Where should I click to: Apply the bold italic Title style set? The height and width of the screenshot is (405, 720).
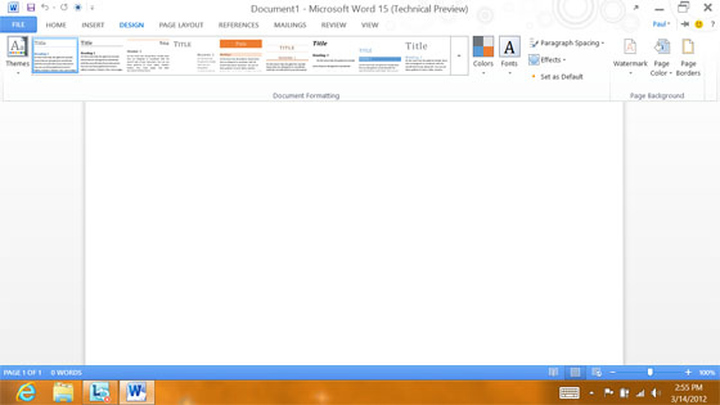coord(333,56)
